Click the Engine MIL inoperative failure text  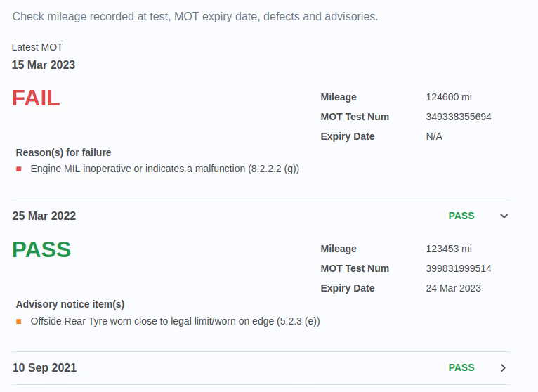pos(165,169)
